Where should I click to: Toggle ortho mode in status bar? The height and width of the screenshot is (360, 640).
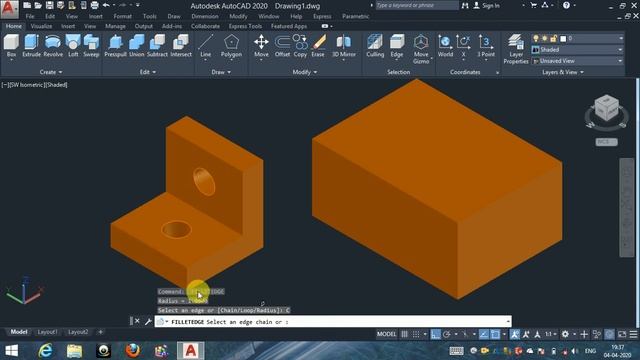[x=436, y=334]
